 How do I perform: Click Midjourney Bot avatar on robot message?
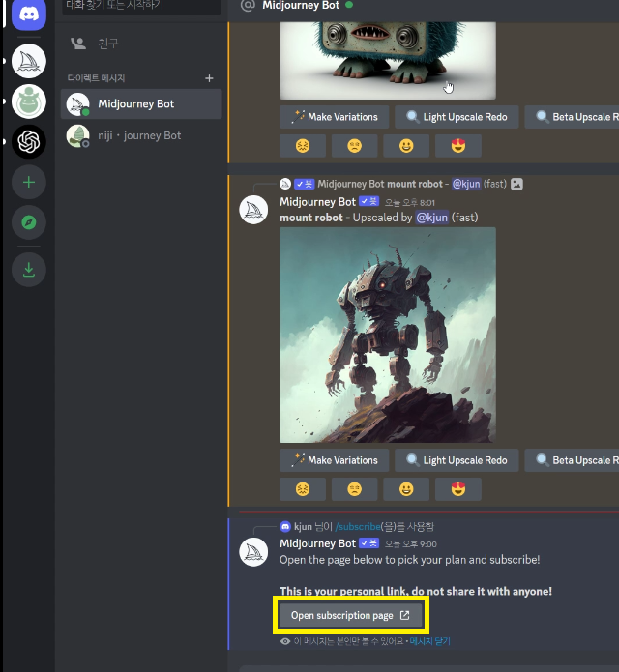pos(253,210)
